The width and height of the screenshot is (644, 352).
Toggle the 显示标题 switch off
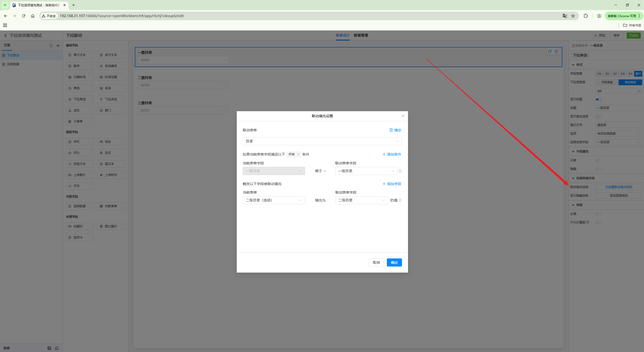click(598, 99)
